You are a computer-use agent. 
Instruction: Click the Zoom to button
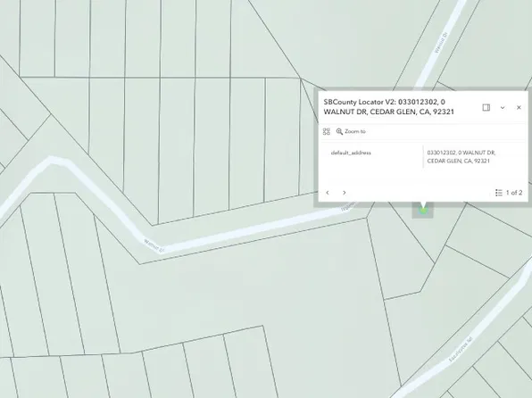coord(351,132)
